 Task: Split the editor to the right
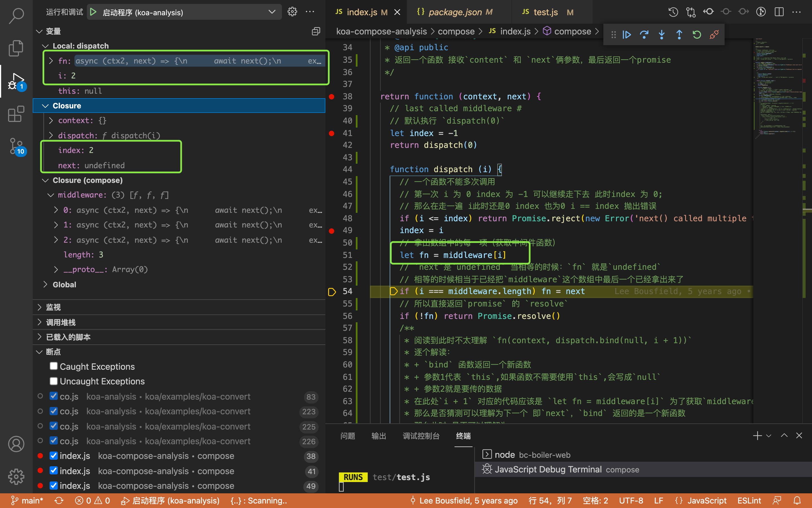tap(779, 12)
